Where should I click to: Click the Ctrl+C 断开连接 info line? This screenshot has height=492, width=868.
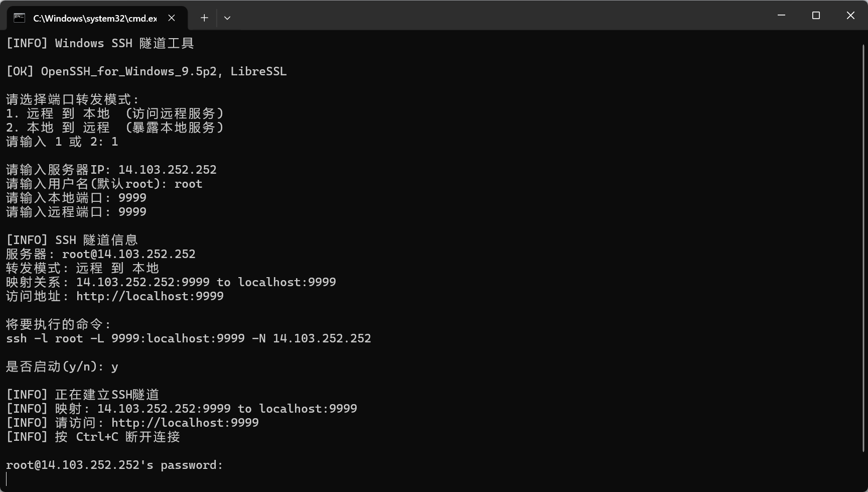93,437
